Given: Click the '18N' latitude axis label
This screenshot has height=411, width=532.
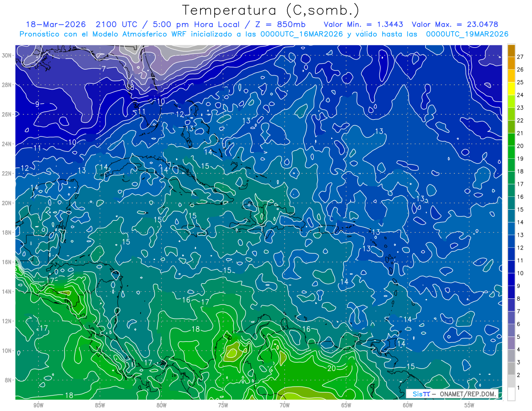Looking at the screenshot, I should [8, 232].
